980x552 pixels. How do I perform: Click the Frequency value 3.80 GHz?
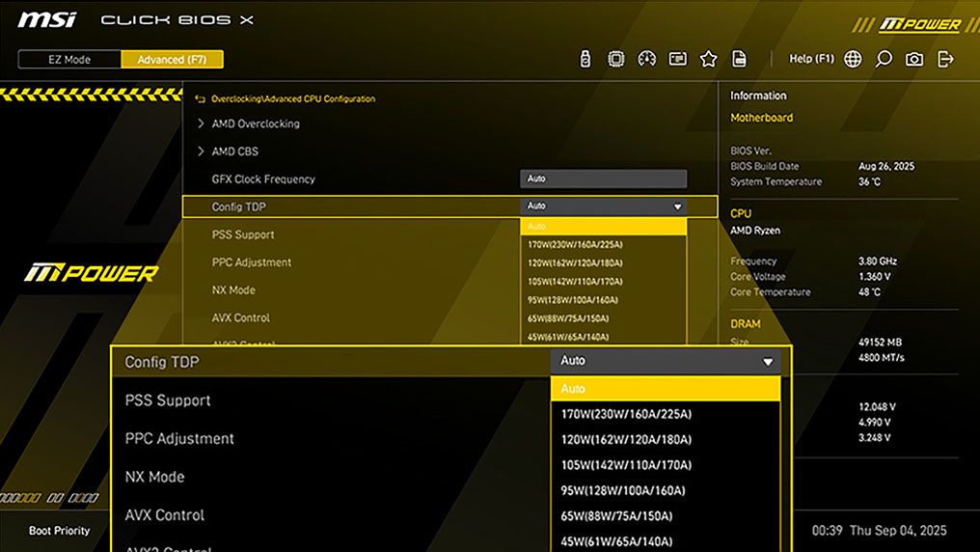coord(878,262)
